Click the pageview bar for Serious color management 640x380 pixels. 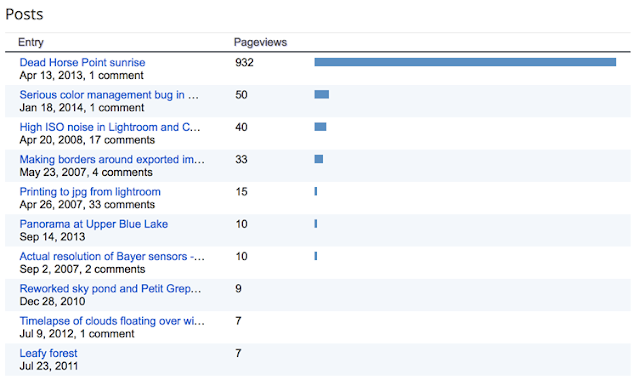322,94
